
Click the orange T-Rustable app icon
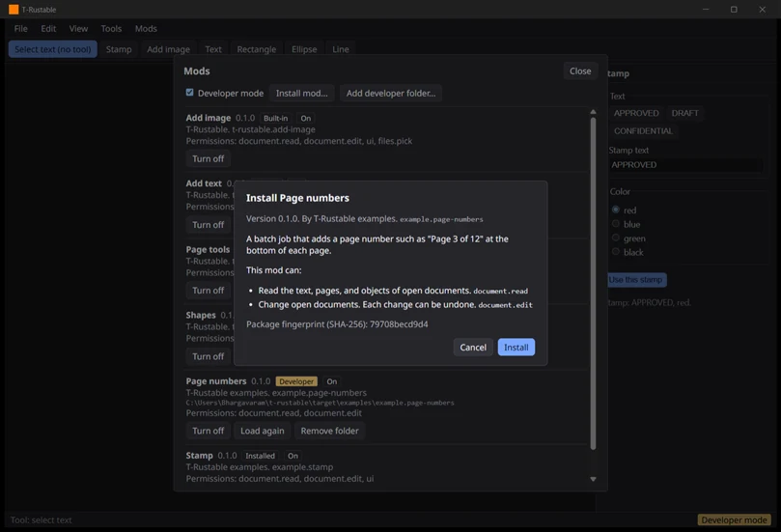tap(14, 10)
